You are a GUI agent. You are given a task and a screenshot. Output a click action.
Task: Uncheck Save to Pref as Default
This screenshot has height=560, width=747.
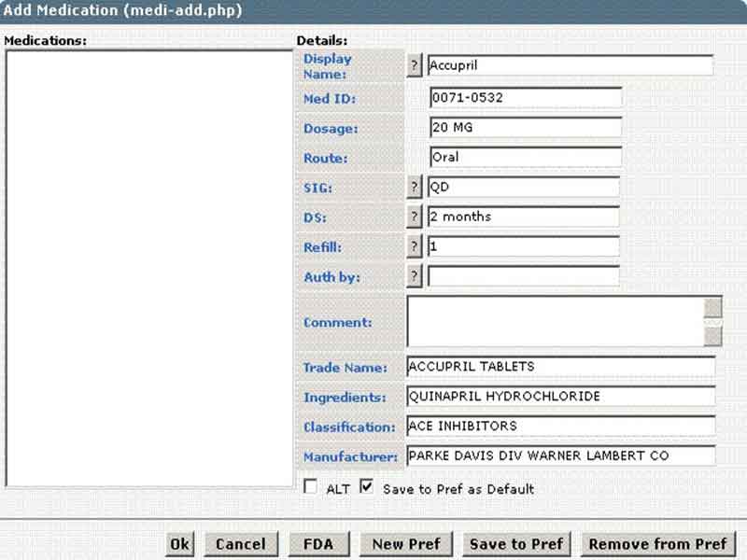click(367, 486)
